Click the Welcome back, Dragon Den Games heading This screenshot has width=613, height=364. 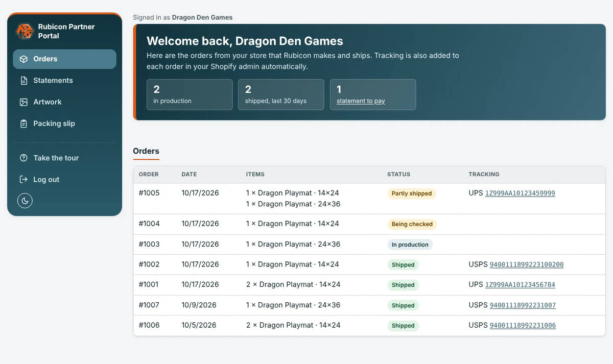click(x=245, y=41)
